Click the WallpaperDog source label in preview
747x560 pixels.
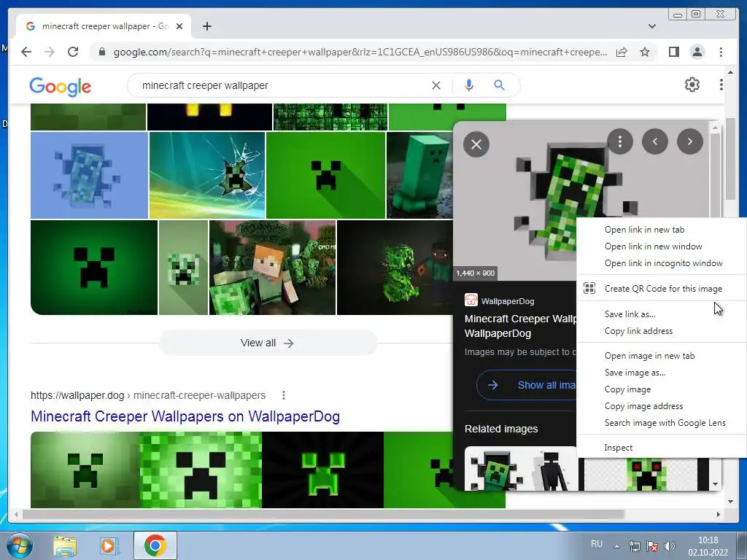pyautogui.click(x=508, y=301)
